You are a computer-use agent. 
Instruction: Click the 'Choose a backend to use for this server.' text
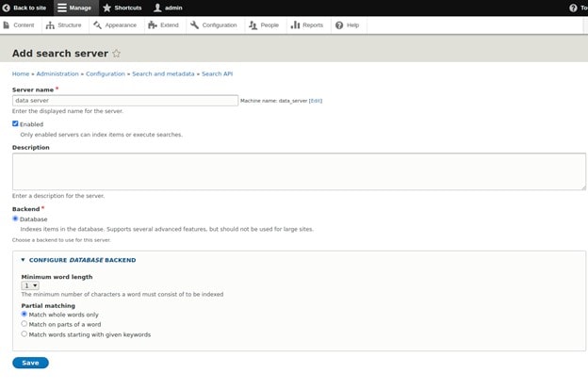61,240
